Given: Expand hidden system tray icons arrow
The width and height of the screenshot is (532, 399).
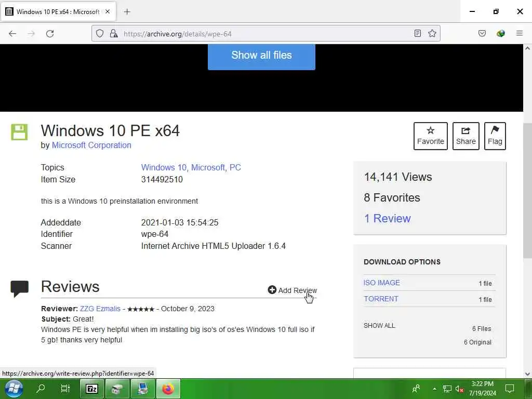Looking at the screenshot, I should [434, 389].
